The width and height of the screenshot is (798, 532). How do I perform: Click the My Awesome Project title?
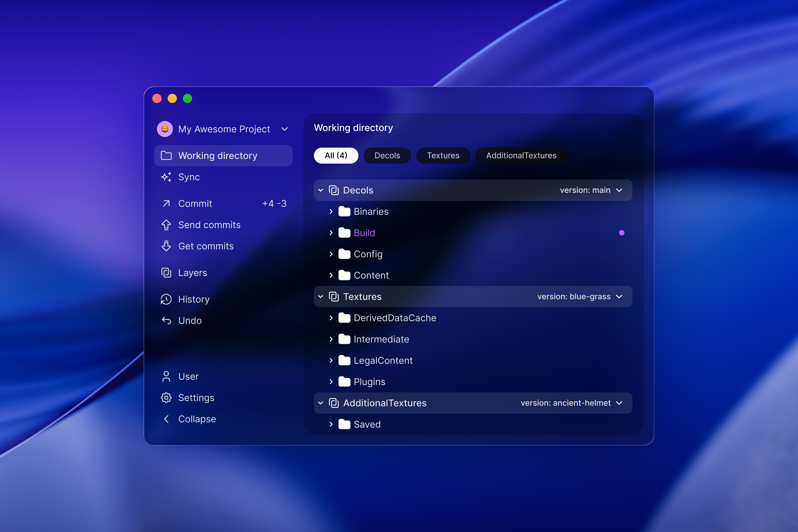224,129
